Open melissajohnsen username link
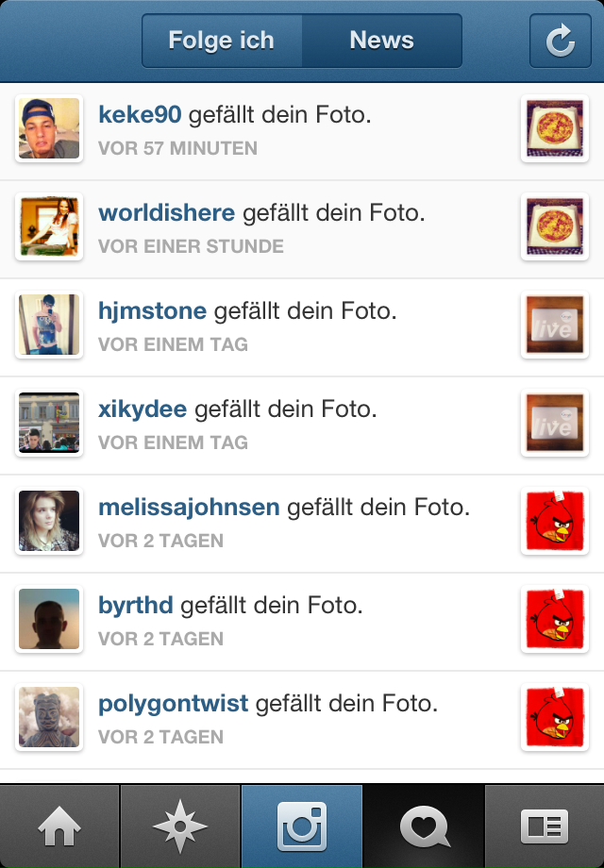Image resolution: width=604 pixels, height=868 pixels. 189,507
